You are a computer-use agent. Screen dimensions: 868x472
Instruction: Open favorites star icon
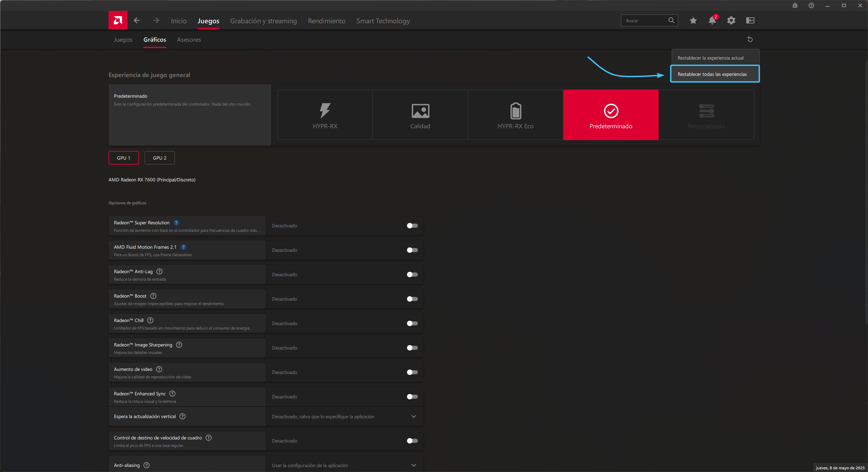click(x=693, y=20)
